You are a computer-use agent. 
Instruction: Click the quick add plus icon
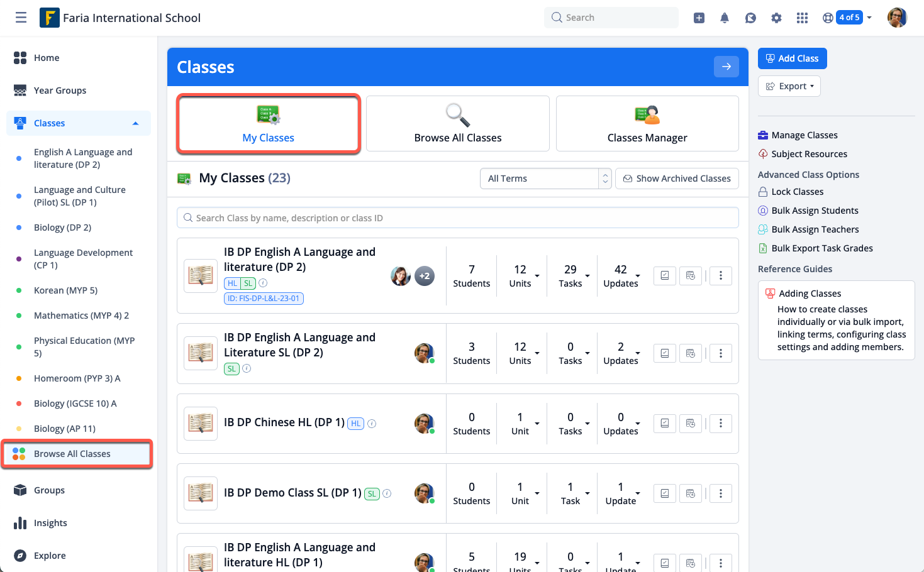pyautogui.click(x=699, y=18)
